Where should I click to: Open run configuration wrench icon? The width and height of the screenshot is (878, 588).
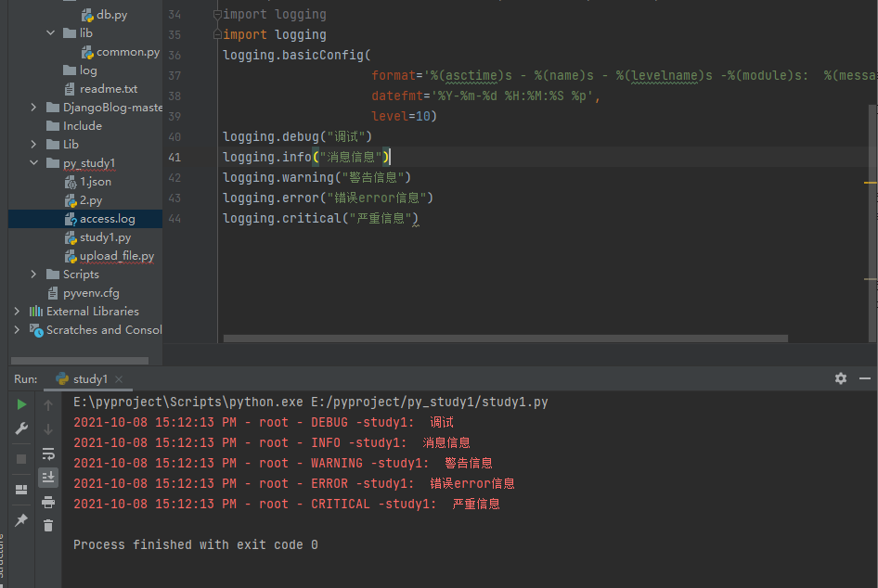click(x=21, y=428)
